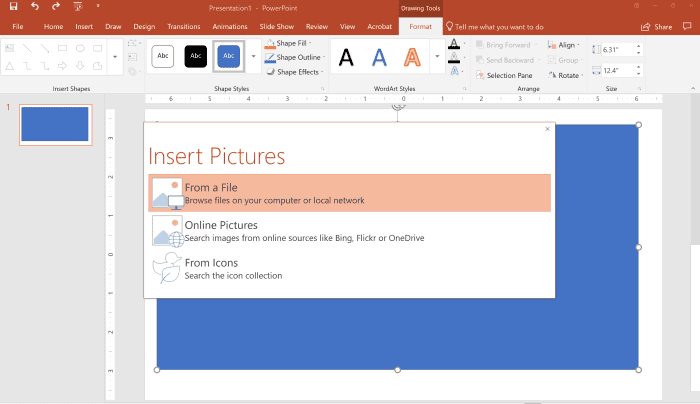
Task: Click the Text Fill icon
Action: (454, 43)
